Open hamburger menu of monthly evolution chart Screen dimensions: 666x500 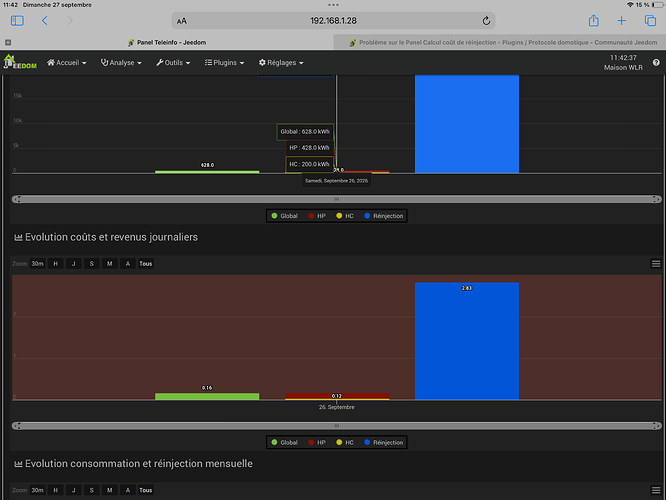[656, 490]
